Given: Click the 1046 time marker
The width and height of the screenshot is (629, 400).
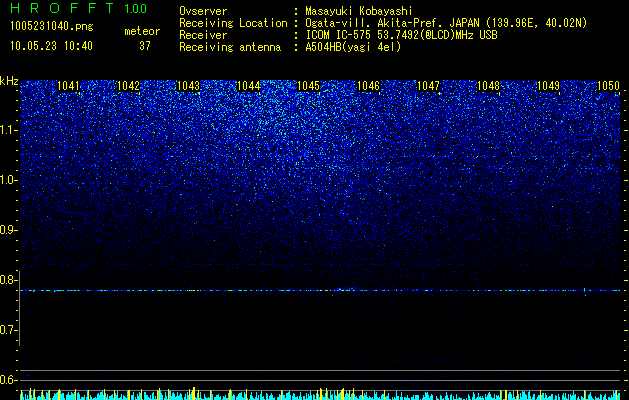Looking at the screenshot, I should 368,86.
